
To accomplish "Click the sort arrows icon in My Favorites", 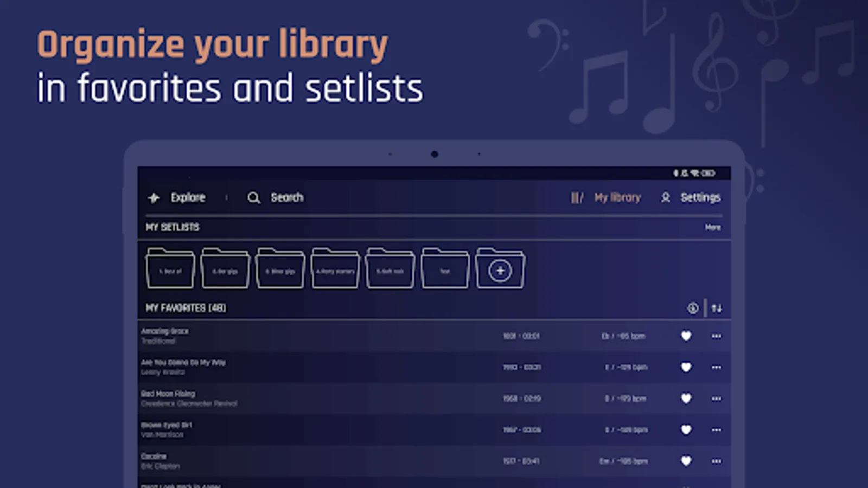I will tap(717, 308).
